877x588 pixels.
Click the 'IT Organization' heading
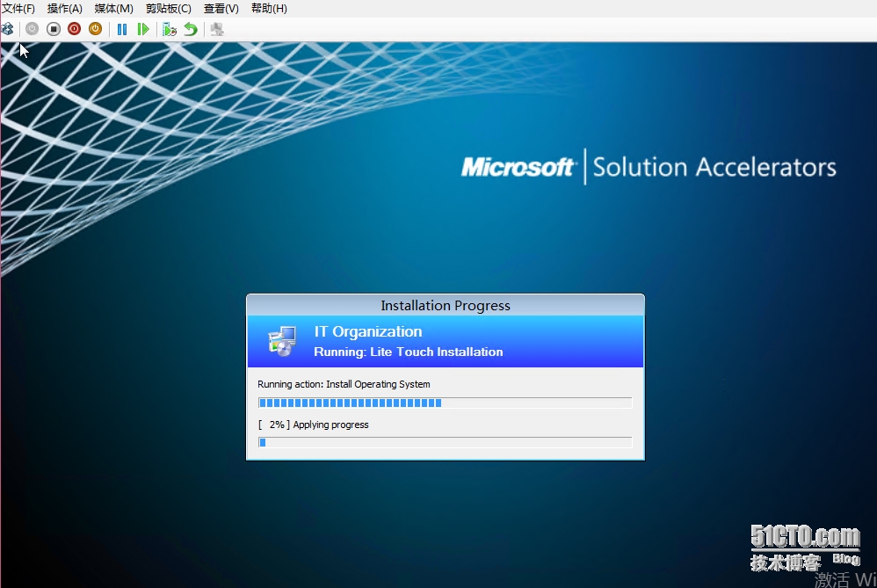coord(368,331)
